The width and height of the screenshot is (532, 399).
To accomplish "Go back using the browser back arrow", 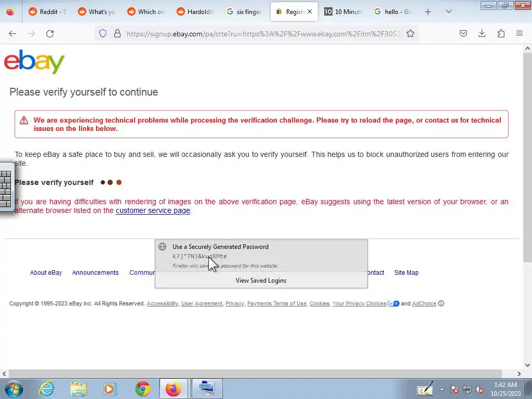I will 12,33.
